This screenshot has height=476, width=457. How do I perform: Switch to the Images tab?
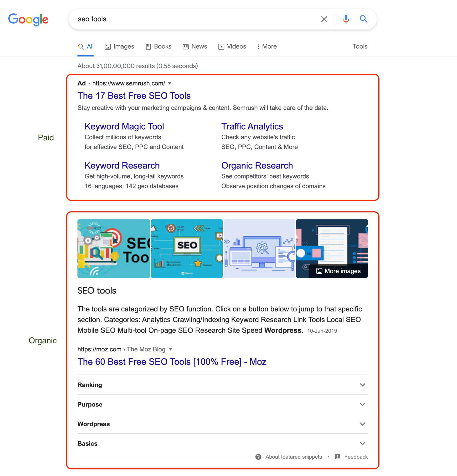pos(119,46)
